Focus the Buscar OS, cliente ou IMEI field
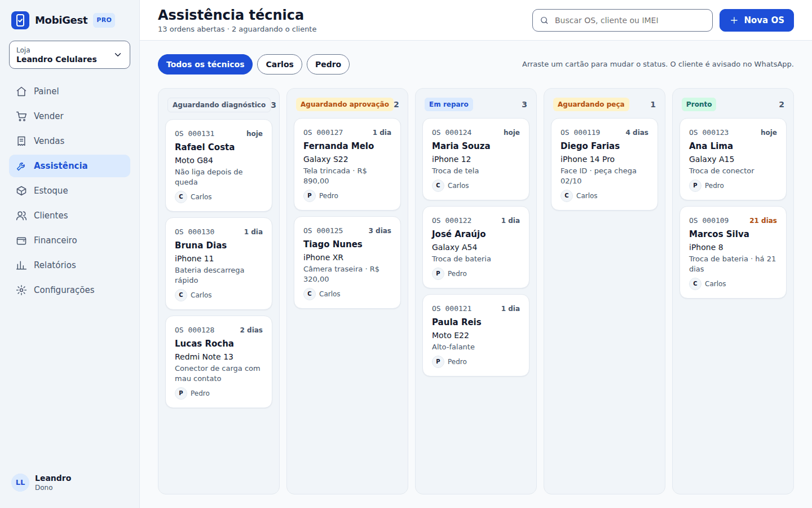The width and height of the screenshot is (812, 508). pyautogui.click(x=623, y=20)
